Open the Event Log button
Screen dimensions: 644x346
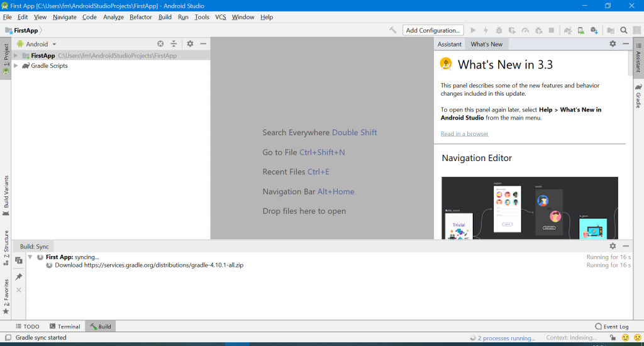pyautogui.click(x=611, y=326)
